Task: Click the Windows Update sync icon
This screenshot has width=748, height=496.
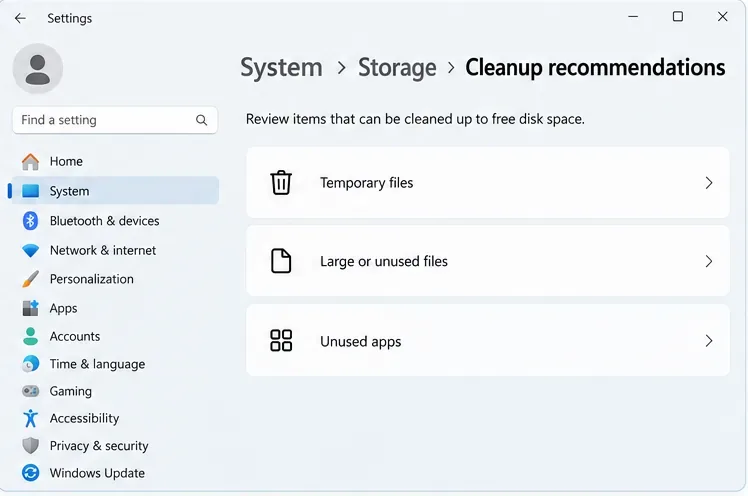Action: pyautogui.click(x=31, y=473)
